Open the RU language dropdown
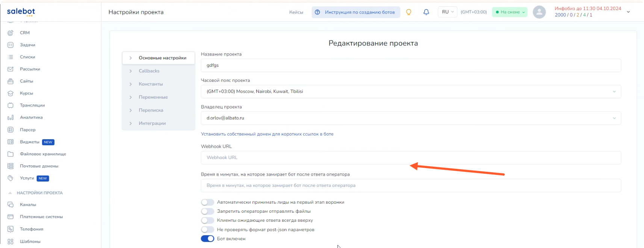The height and width of the screenshot is (248, 644). (447, 12)
